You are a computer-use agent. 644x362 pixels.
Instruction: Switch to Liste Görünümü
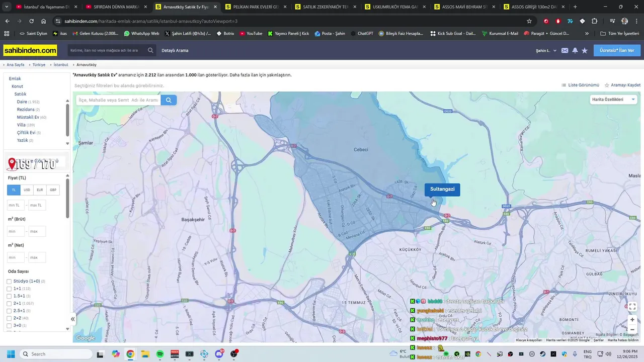point(580,85)
